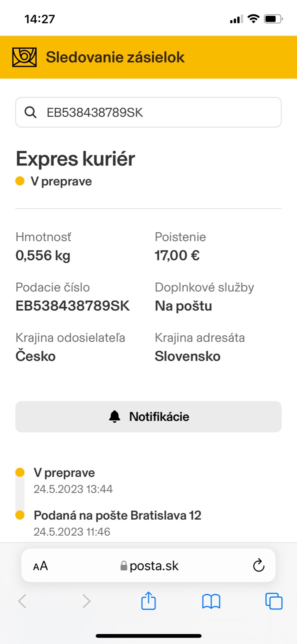Image resolution: width=297 pixels, height=644 pixels.
Task: Select the V preprave timeline entry
Action: click(x=64, y=473)
